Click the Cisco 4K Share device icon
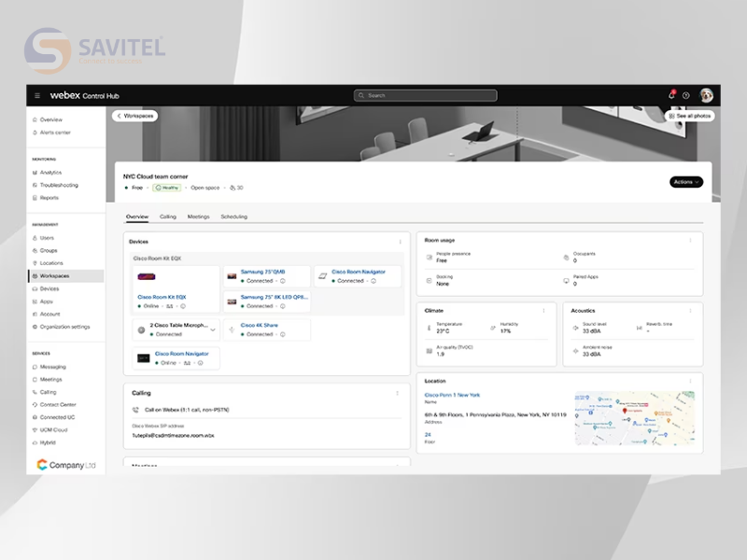This screenshot has height=560, width=747. (232, 329)
